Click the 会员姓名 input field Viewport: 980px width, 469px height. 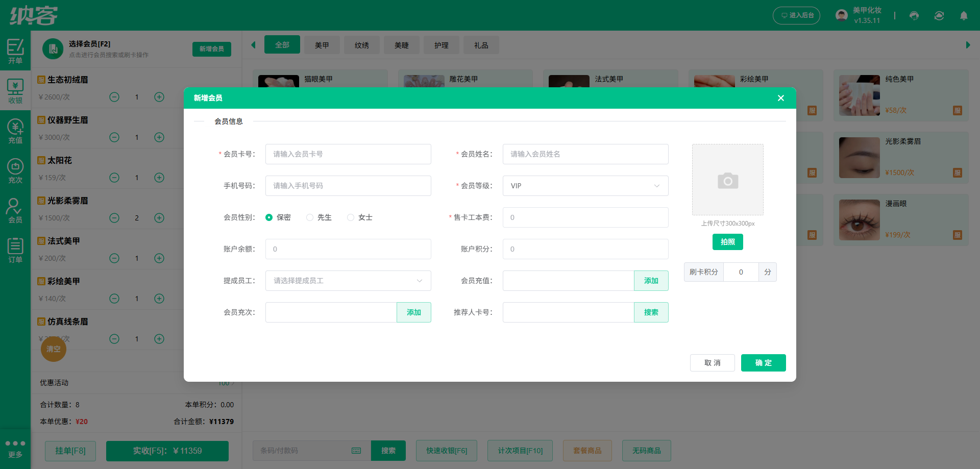pyautogui.click(x=585, y=154)
